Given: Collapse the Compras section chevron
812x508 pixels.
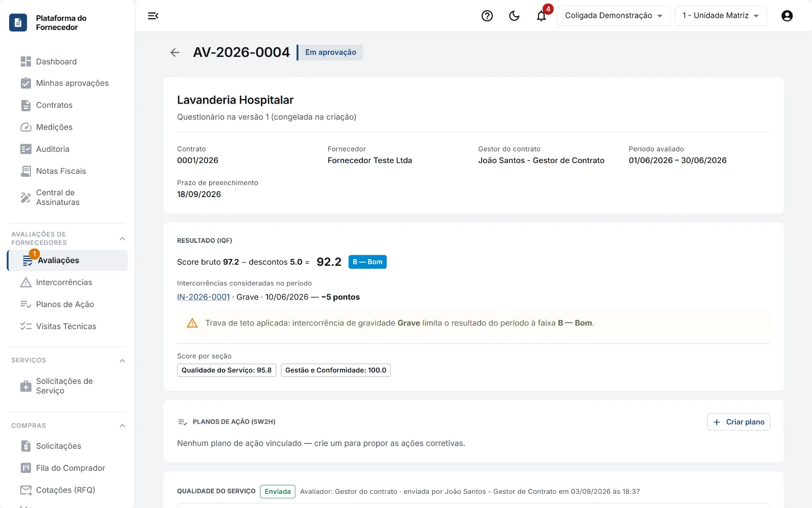Looking at the screenshot, I should [122, 426].
